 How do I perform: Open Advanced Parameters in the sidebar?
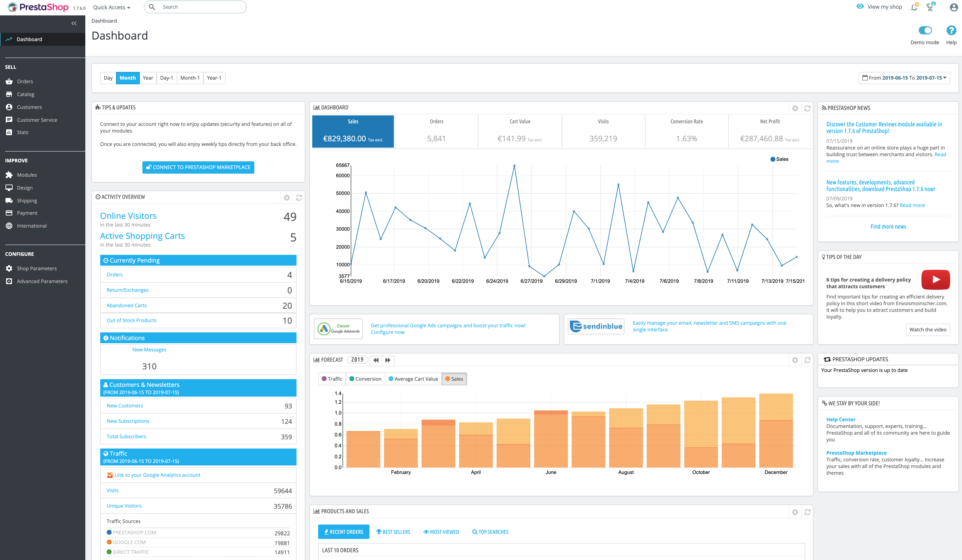42,281
